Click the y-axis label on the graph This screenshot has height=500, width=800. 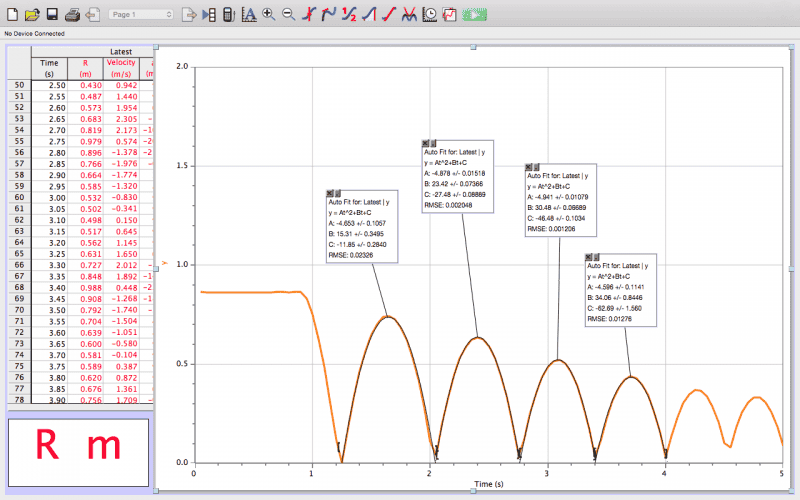pos(164,264)
